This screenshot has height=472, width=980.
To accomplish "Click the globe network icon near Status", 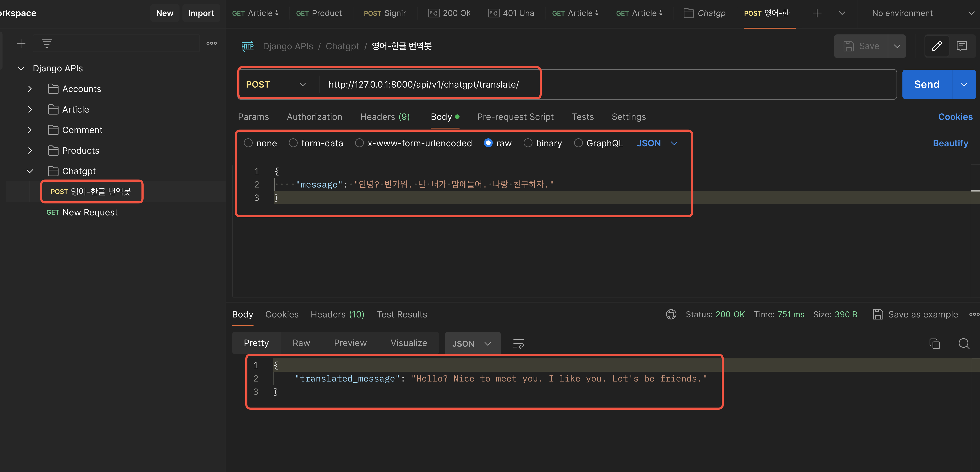I will click(671, 314).
